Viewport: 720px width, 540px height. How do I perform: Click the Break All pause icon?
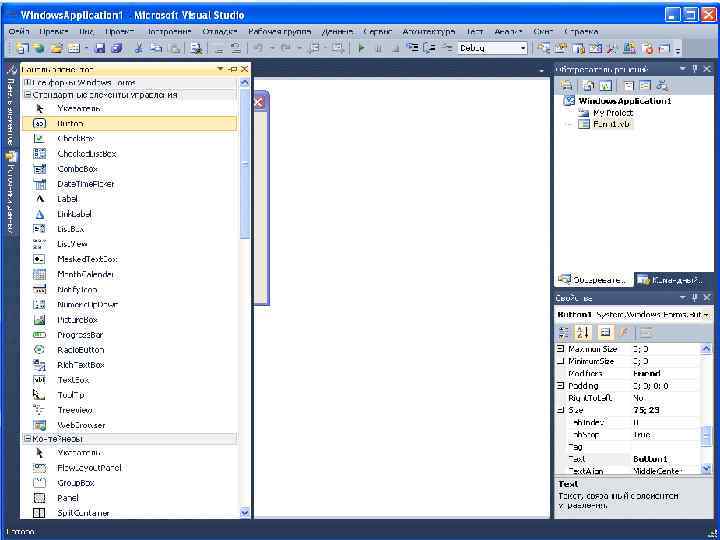click(378, 48)
